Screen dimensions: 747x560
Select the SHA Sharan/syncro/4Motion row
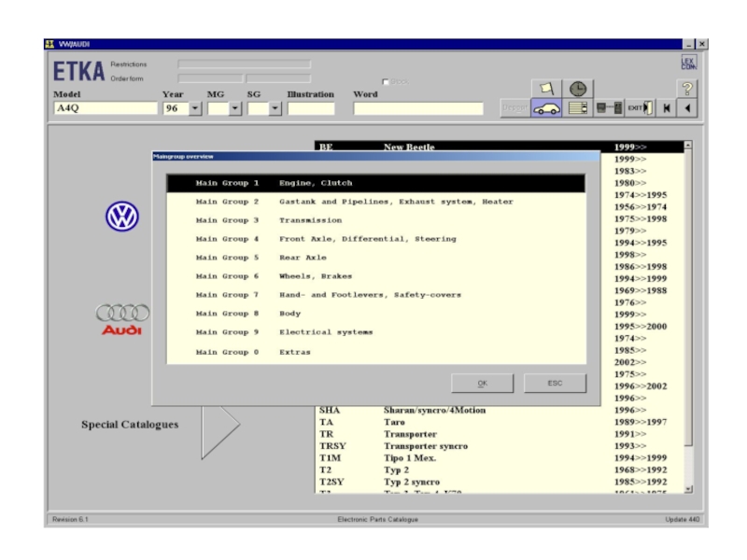coord(499,410)
